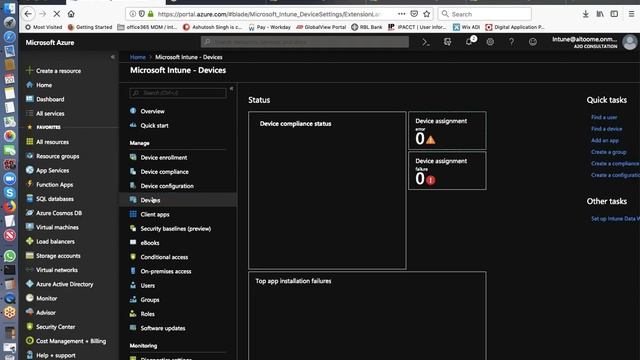Open Device assignment error tile
The width and height of the screenshot is (640, 360).
pyautogui.click(x=447, y=131)
